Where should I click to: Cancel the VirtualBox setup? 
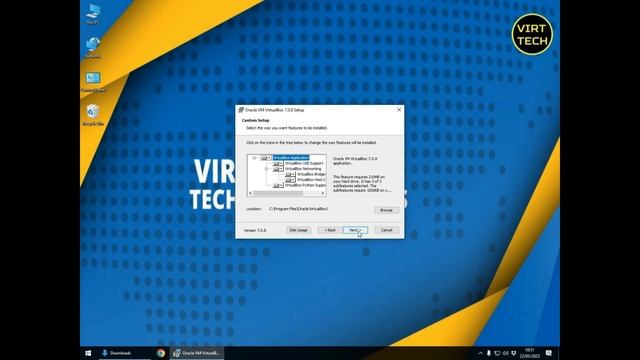coord(386,230)
